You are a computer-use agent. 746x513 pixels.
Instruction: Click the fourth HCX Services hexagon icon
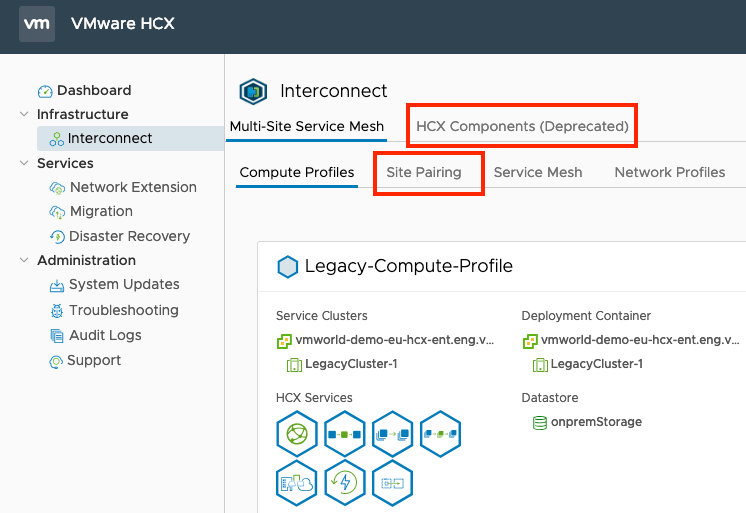click(440, 435)
